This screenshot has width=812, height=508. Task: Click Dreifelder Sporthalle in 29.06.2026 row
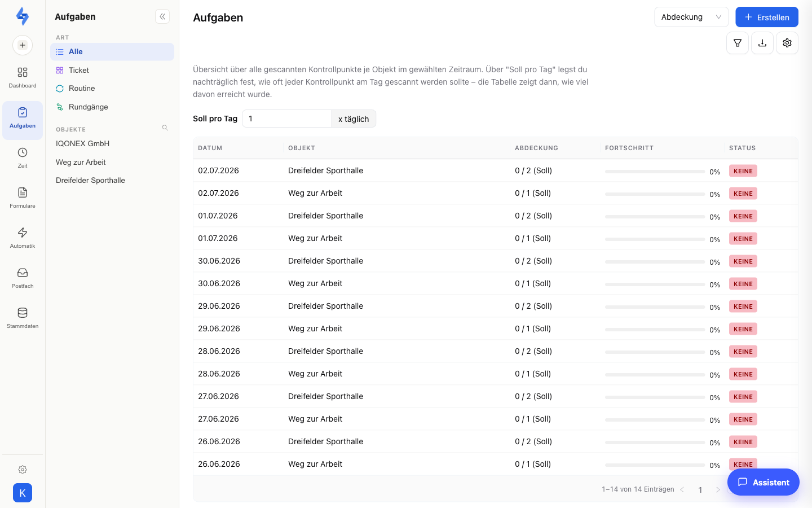(x=325, y=306)
